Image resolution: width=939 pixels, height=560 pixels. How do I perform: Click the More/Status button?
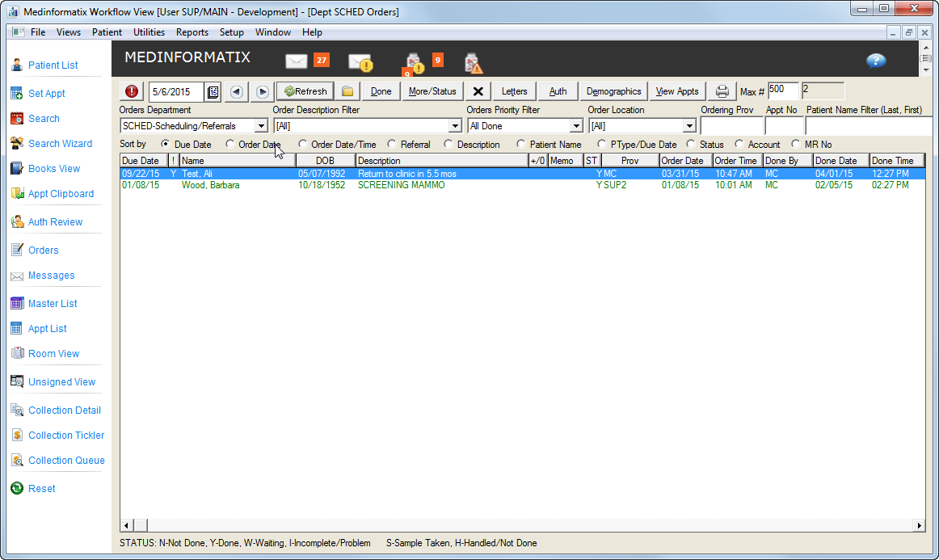pyautogui.click(x=432, y=91)
